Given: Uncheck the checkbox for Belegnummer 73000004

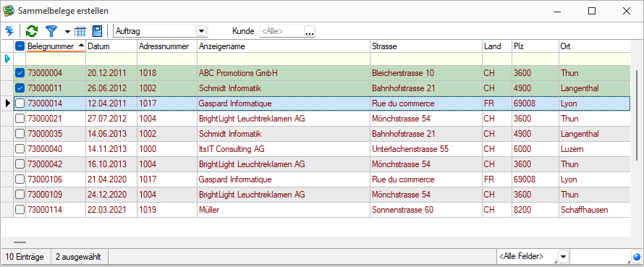Looking at the screenshot, I should tap(20, 73).
